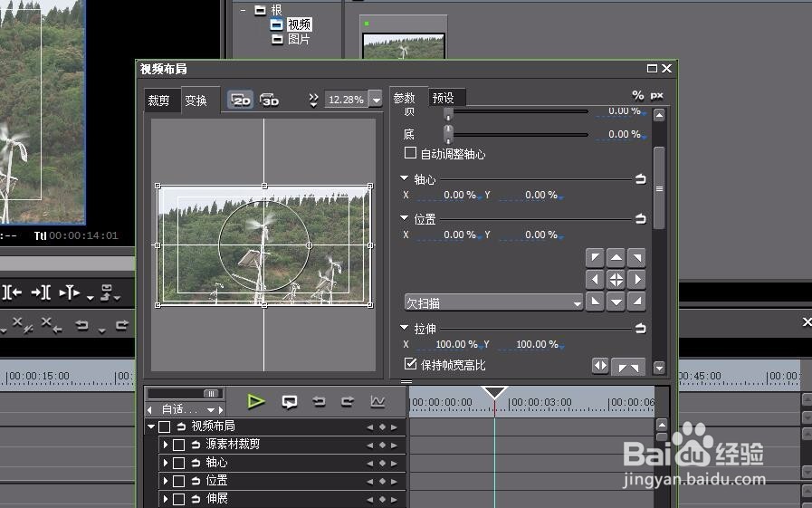
Task: Select video clip thumbnail in bin
Action: click(404, 46)
